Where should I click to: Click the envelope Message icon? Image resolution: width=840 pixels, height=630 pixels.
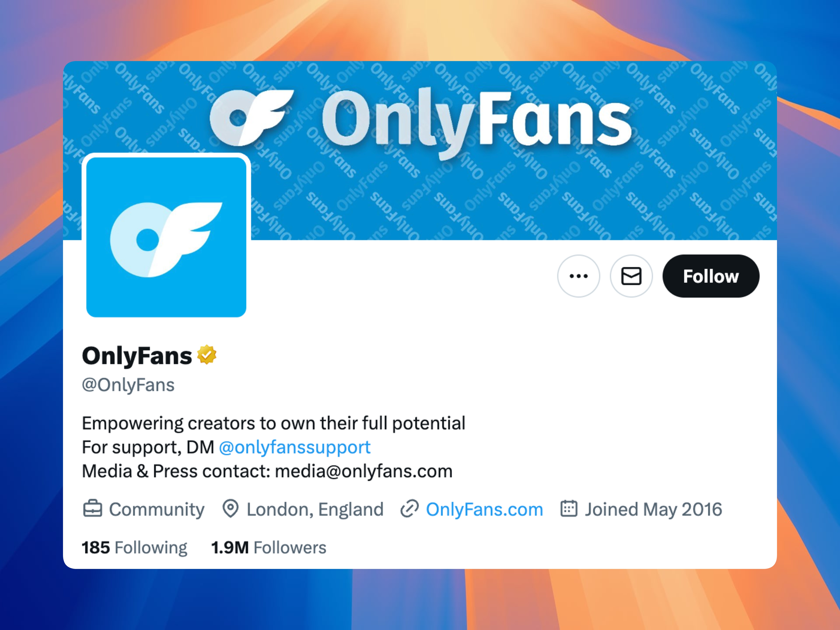coord(631,276)
